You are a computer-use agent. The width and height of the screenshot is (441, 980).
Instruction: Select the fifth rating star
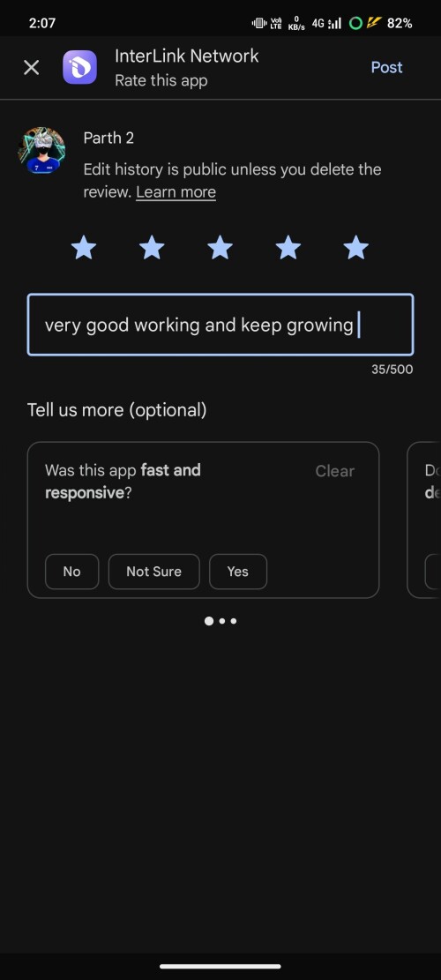tap(356, 248)
